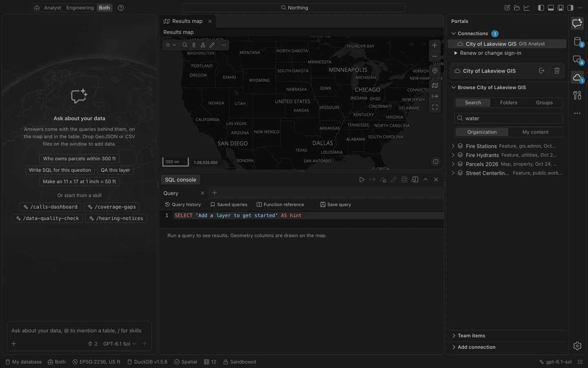Switch to Organization content filter
This screenshot has width=588, height=368.
pyautogui.click(x=482, y=132)
